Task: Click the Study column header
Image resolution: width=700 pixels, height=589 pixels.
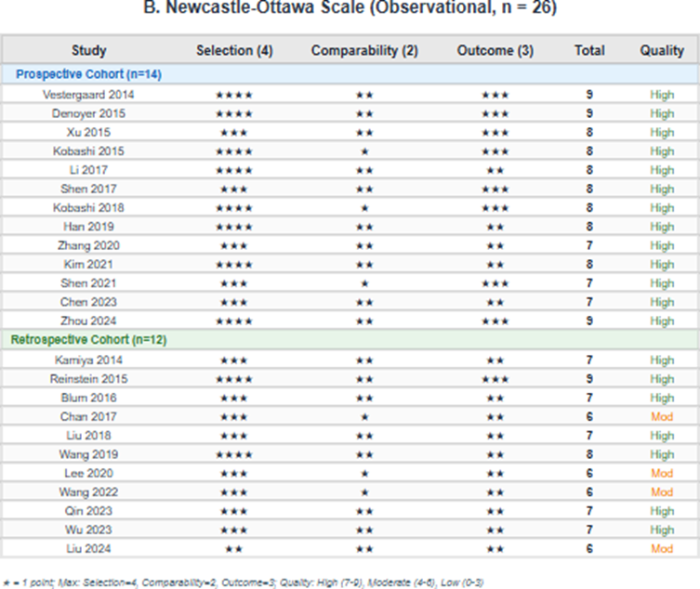Action: tap(88, 50)
